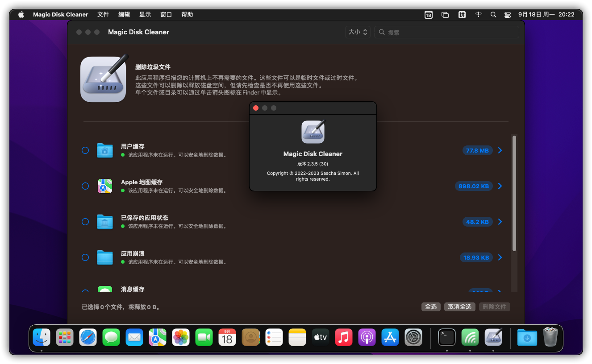Click the 48.2 KB size badge
592x364 pixels.
477,222
